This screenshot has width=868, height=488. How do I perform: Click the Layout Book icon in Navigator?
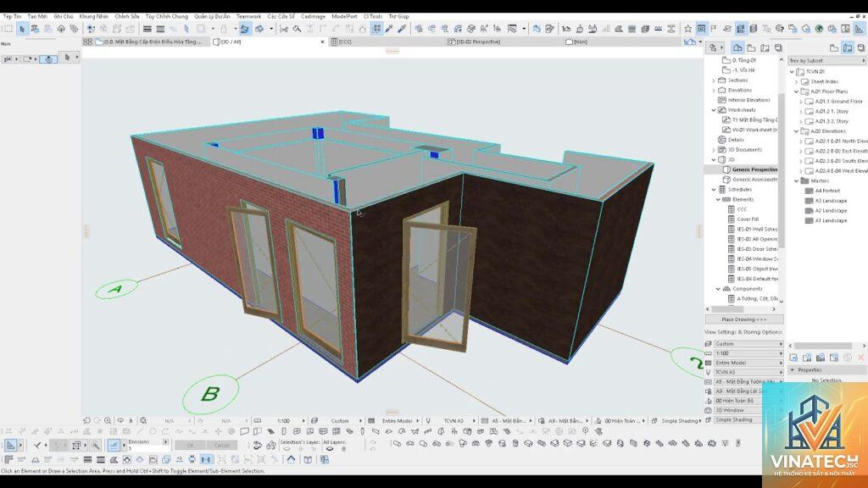(765, 48)
